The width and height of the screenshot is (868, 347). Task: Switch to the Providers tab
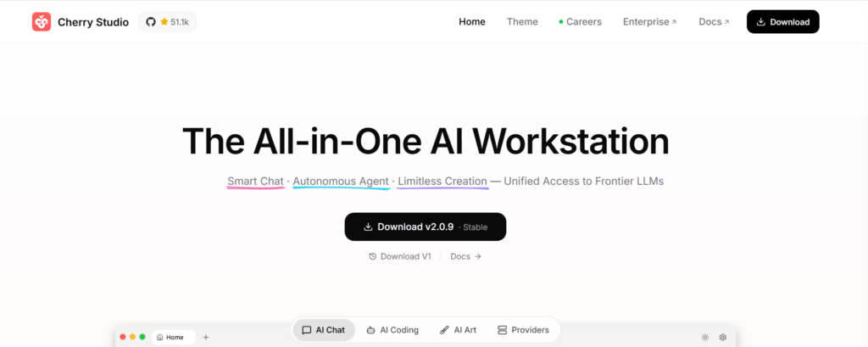click(523, 330)
